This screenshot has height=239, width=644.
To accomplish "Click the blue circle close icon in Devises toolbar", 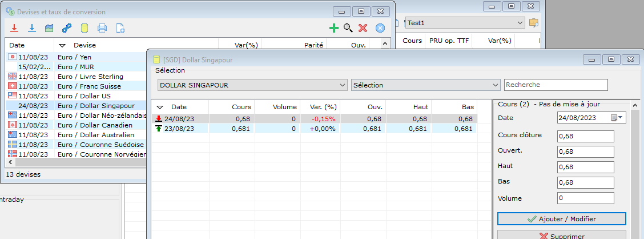I will click(380, 28).
